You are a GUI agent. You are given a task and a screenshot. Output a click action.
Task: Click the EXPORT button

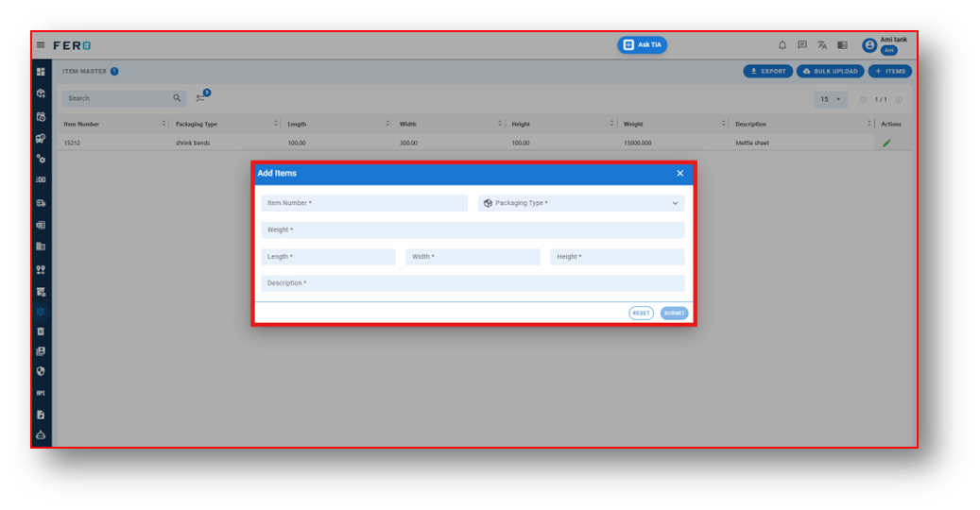pos(768,71)
